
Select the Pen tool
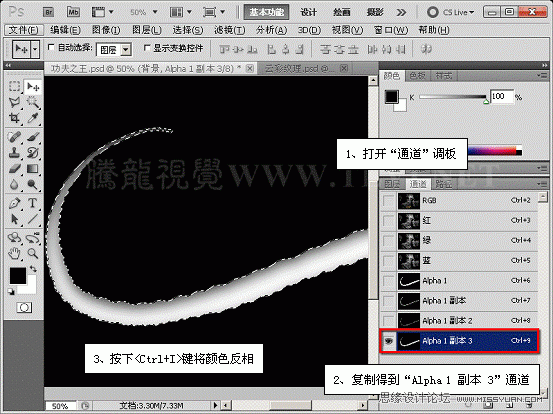pos(14,203)
